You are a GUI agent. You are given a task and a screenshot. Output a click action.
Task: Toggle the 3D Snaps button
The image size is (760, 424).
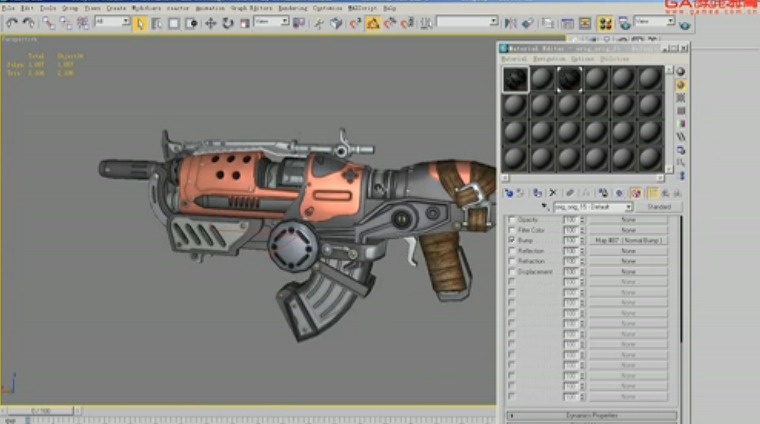[x=355, y=23]
